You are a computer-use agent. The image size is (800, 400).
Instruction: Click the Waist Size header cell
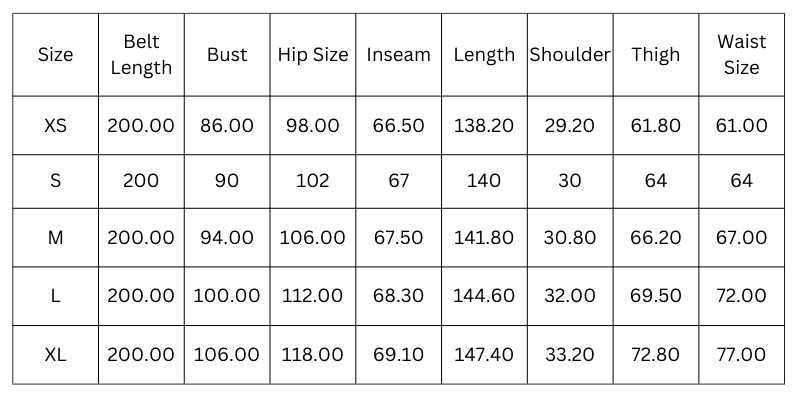[x=741, y=55]
